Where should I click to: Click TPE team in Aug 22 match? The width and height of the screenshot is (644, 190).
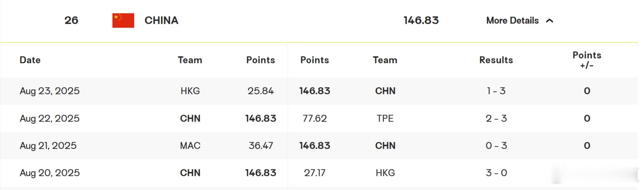pos(385,118)
